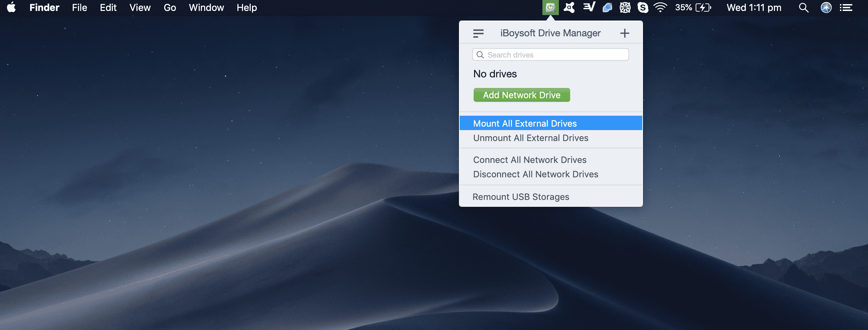Image resolution: width=868 pixels, height=330 pixels.
Task: Select Connect All Network Drives
Action: point(529,160)
